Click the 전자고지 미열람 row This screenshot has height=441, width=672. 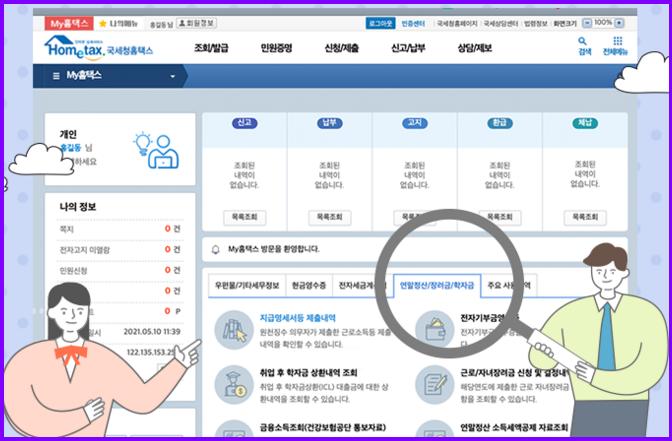pos(120,250)
